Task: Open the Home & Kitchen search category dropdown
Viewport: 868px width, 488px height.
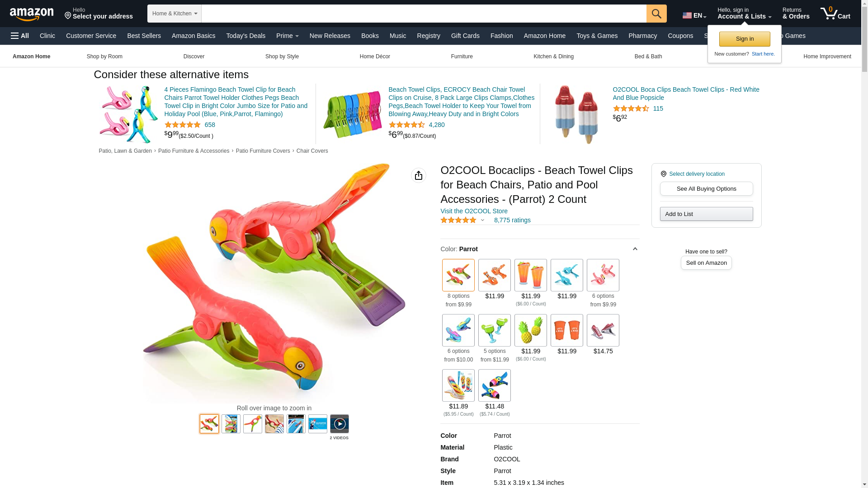Action: pos(175,14)
